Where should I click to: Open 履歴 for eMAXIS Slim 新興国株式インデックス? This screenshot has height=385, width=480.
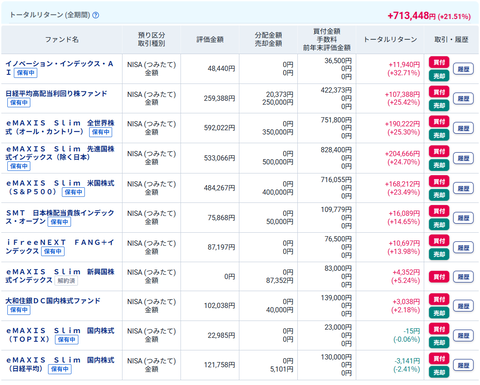click(x=463, y=277)
